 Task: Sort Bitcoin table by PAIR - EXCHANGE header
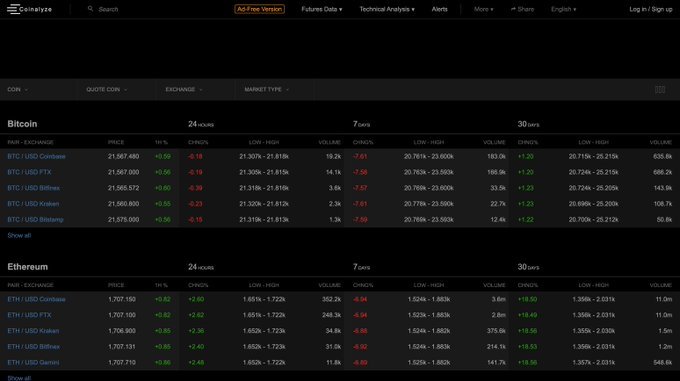click(x=30, y=142)
